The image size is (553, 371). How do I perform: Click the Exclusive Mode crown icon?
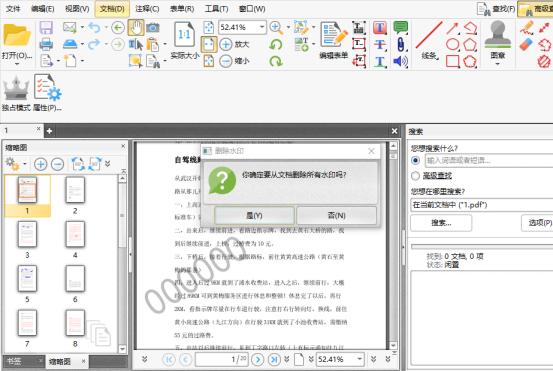coord(16,89)
